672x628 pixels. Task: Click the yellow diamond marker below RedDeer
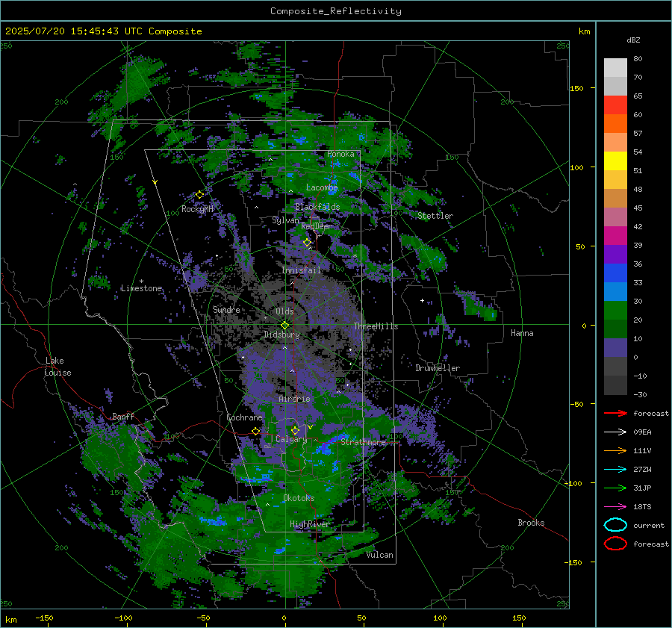click(307, 243)
